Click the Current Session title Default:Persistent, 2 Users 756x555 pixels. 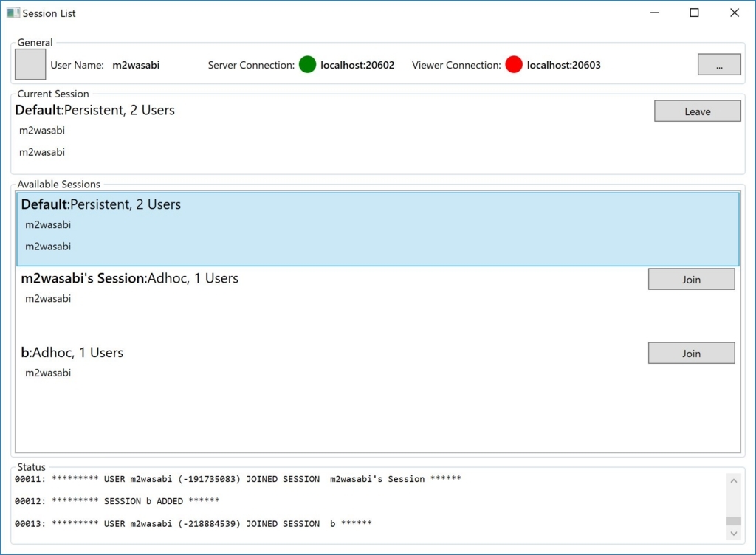(95, 110)
